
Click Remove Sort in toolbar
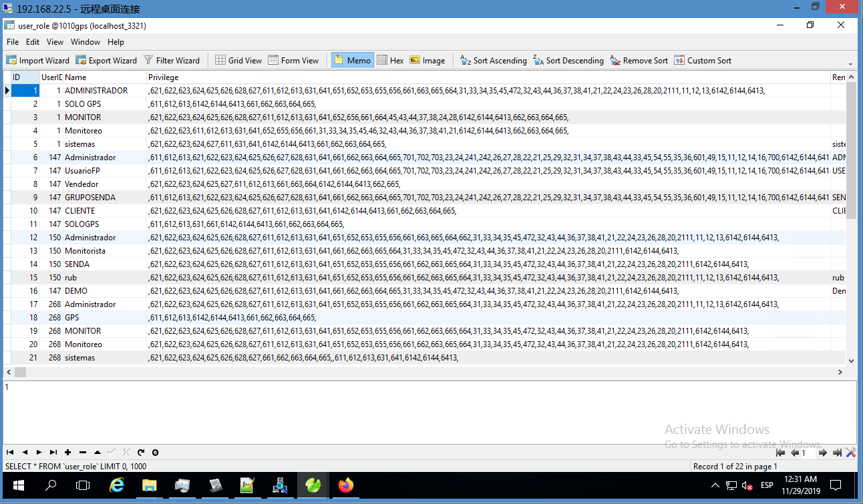coord(639,60)
